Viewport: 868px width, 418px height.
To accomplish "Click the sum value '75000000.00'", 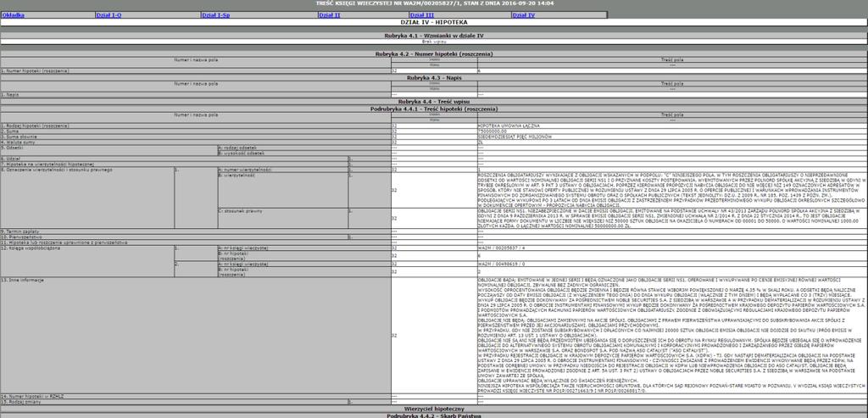I will (x=492, y=131).
